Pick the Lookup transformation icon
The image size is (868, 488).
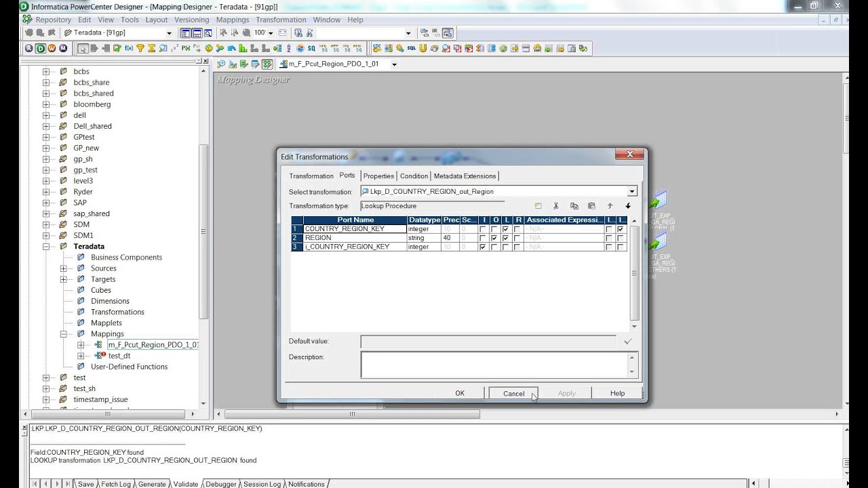163,48
